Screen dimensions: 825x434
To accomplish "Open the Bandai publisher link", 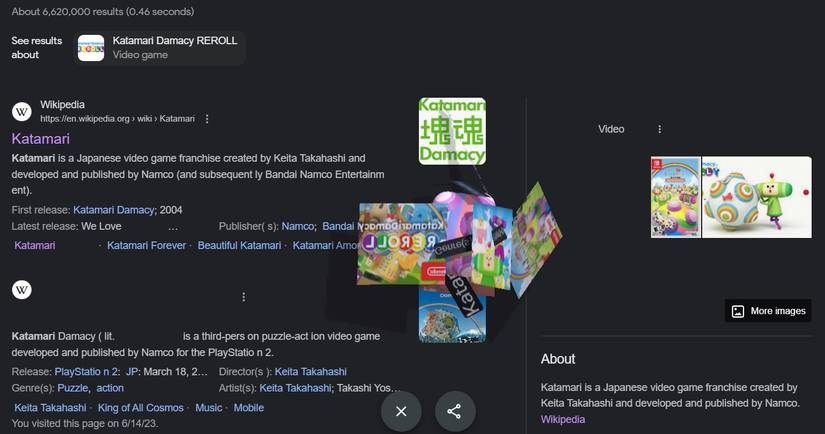I will (x=338, y=226).
